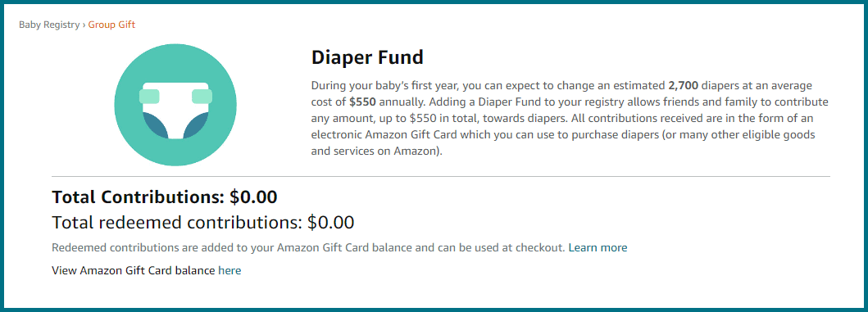Click the Total Contributions $0.00 amount
This screenshot has width=868, height=312.
coord(253,197)
